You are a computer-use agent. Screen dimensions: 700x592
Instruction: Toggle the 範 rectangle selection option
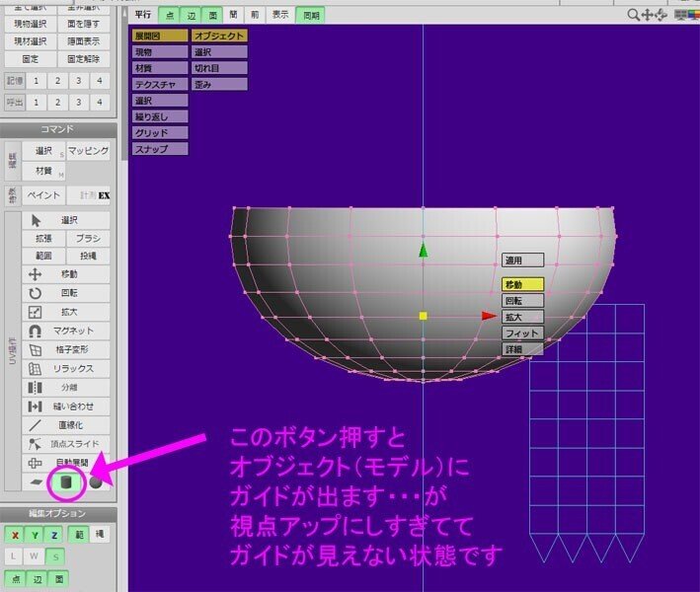pos(79,534)
